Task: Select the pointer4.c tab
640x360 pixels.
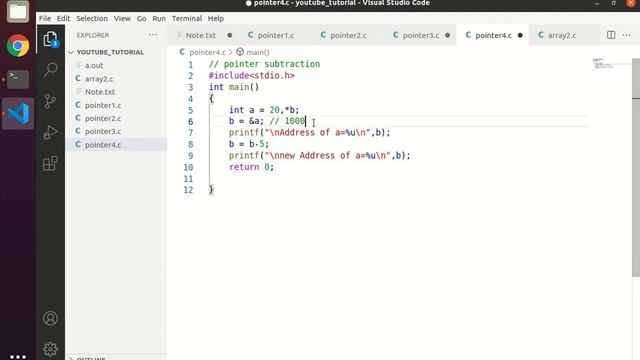Action: tap(493, 35)
